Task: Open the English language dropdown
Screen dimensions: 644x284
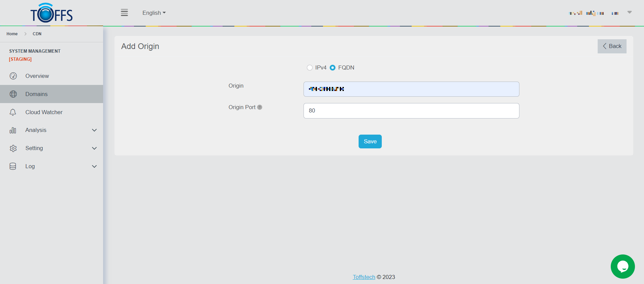Action: (x=154, y=13)
